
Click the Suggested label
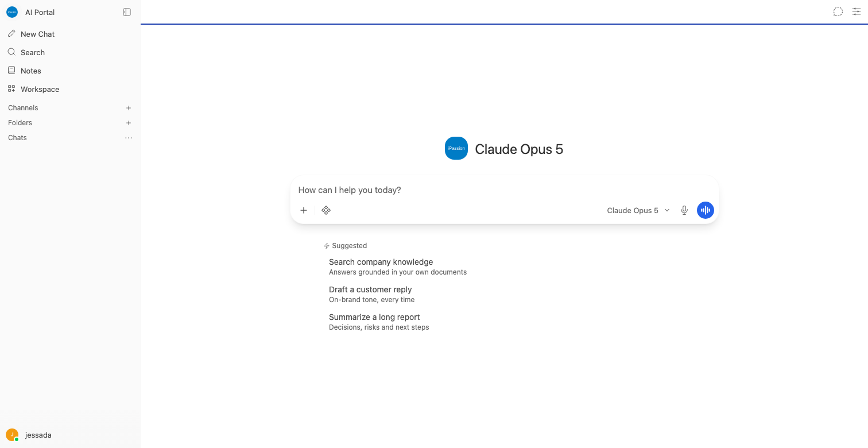pos(349,246)
